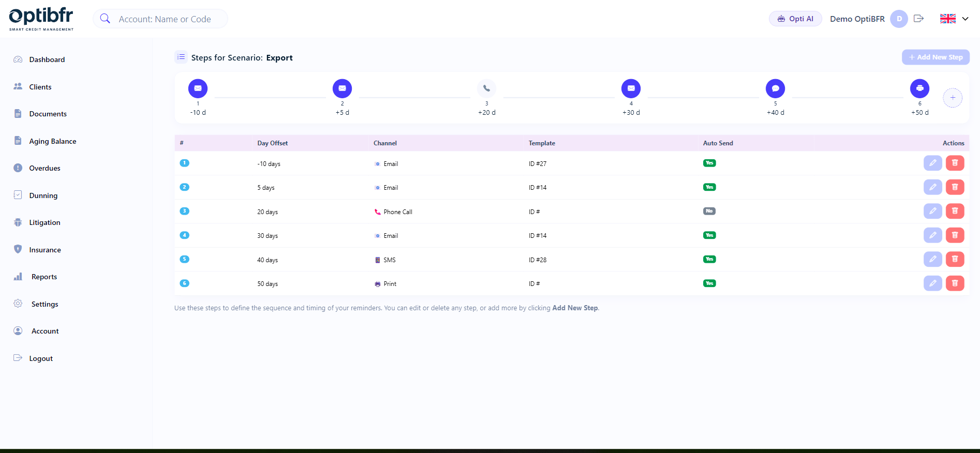Click the SMS step 5 timeline icon

tap(775, 88)
